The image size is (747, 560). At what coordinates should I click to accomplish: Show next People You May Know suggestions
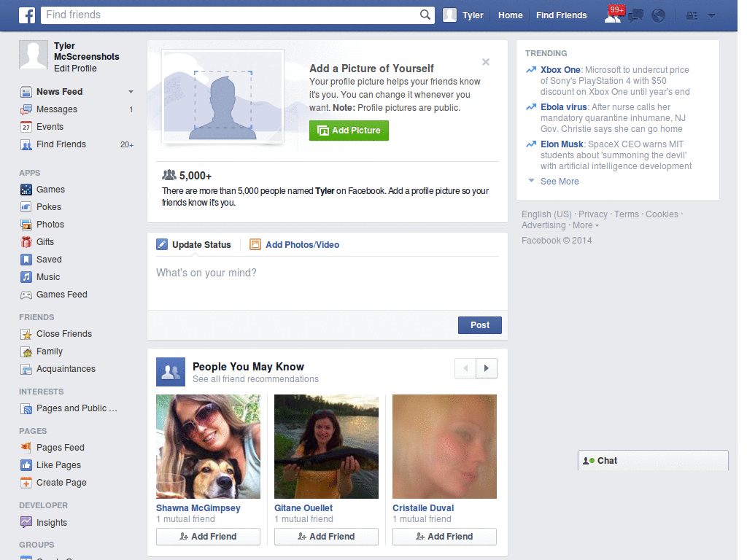click(x=487, y=368)
